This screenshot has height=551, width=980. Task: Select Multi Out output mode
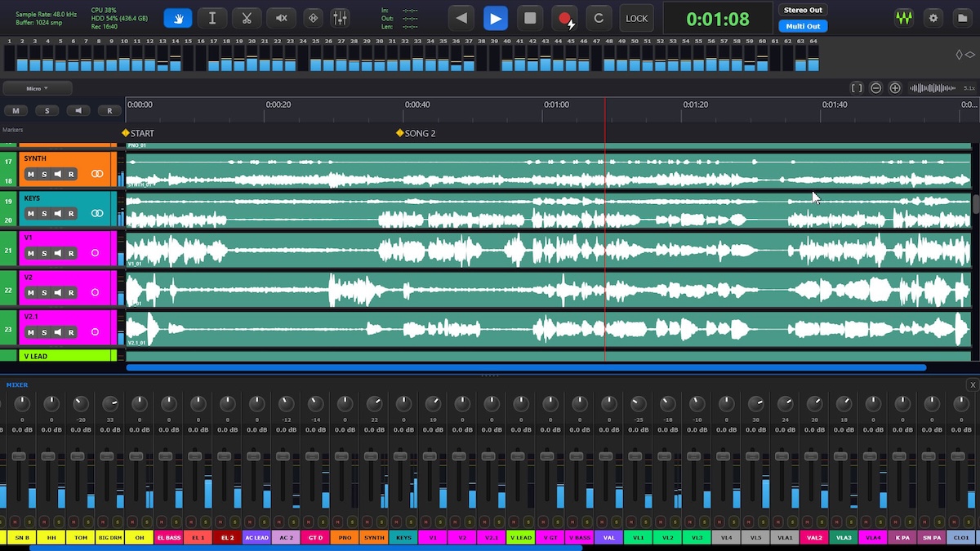click(803, 26)
